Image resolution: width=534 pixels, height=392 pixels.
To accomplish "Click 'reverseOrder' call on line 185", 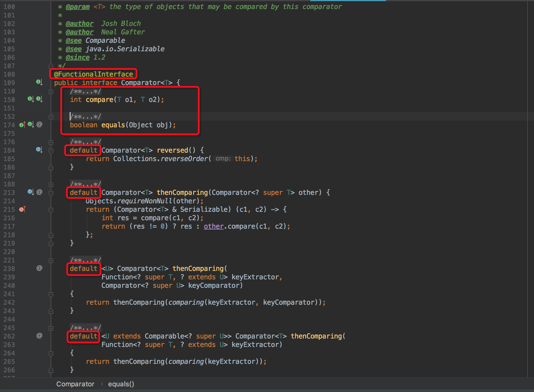I will pyautogui.click(x=184, y=159).
